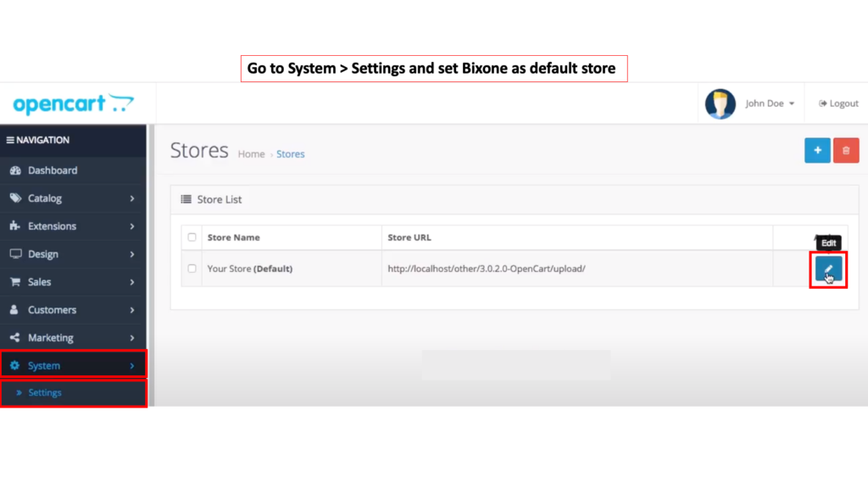The image size is (868, 488).
Task: Click the navigation hamburger icon
Action: 10,140
